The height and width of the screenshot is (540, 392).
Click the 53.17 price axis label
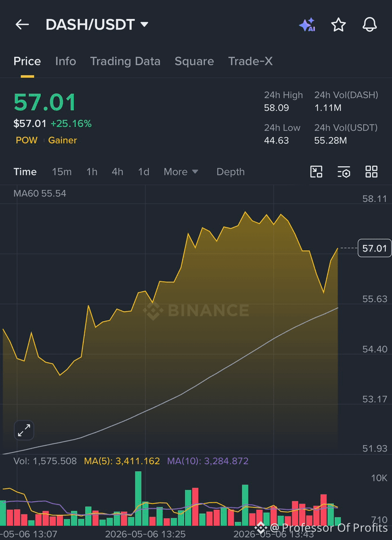point(375,399)
